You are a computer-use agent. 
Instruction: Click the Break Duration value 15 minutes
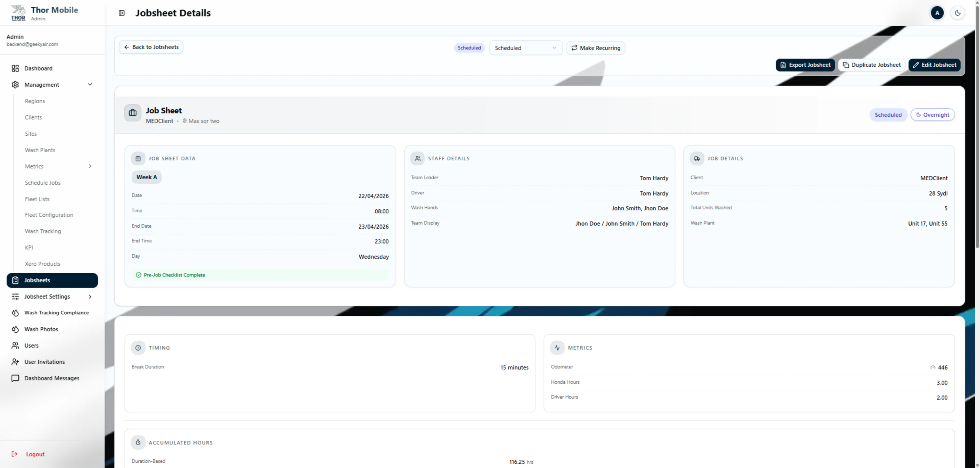pos(514,367)
